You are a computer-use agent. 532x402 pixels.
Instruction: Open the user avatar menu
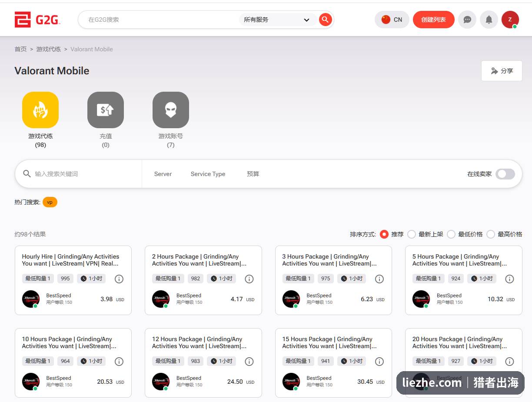(510, 20)
